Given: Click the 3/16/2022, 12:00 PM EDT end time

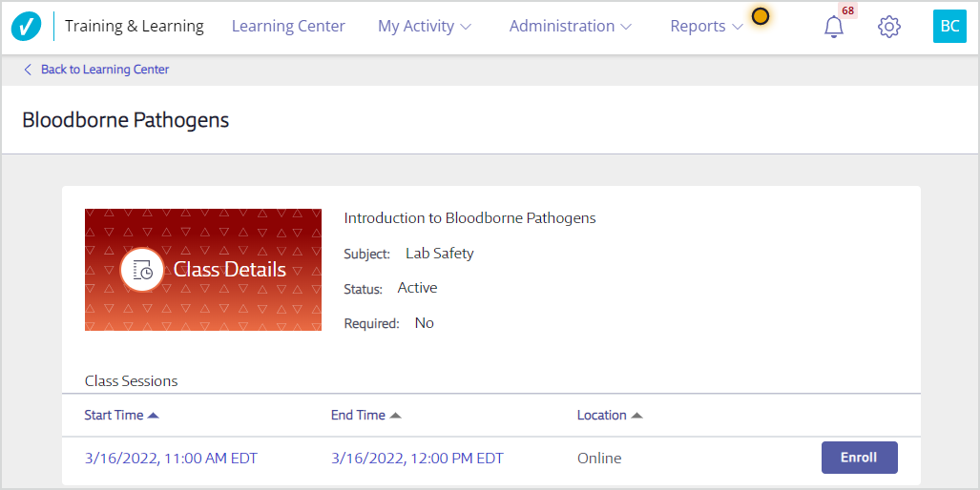Looking at the screenshot, I should click(x=417, y=459).
